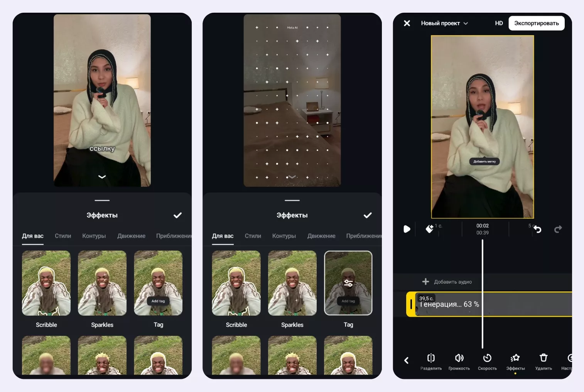
Task: Add a keyframe marker beside the play button
Action: (429, 229)
